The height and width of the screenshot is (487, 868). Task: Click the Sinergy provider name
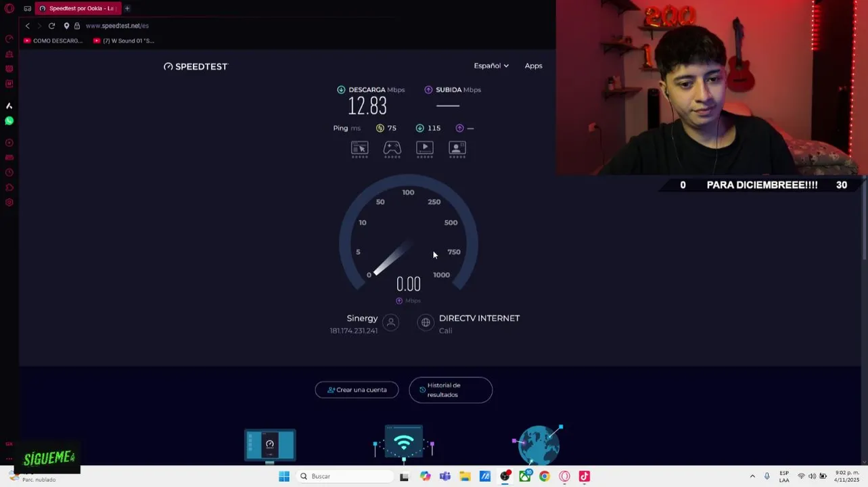point(362,318)
